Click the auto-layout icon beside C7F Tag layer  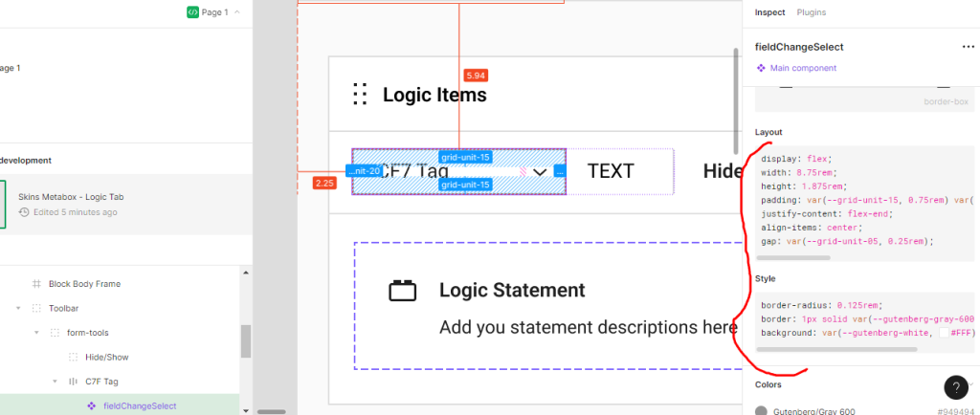pyautogui.click(x=74, y=382)
